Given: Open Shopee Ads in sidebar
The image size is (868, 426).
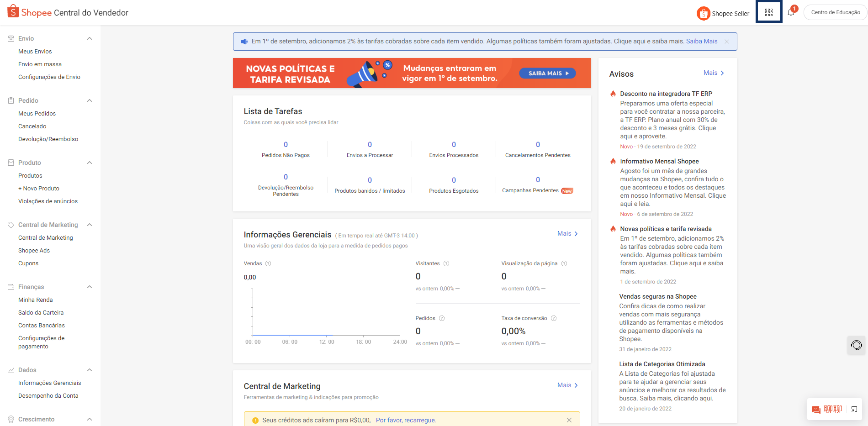Looking at the screenshot, I should click(34, 251).
